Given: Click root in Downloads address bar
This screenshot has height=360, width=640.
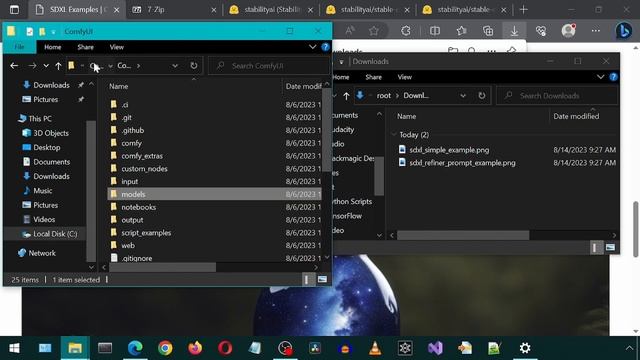Looking at the screenshot, I should point(384,96).
